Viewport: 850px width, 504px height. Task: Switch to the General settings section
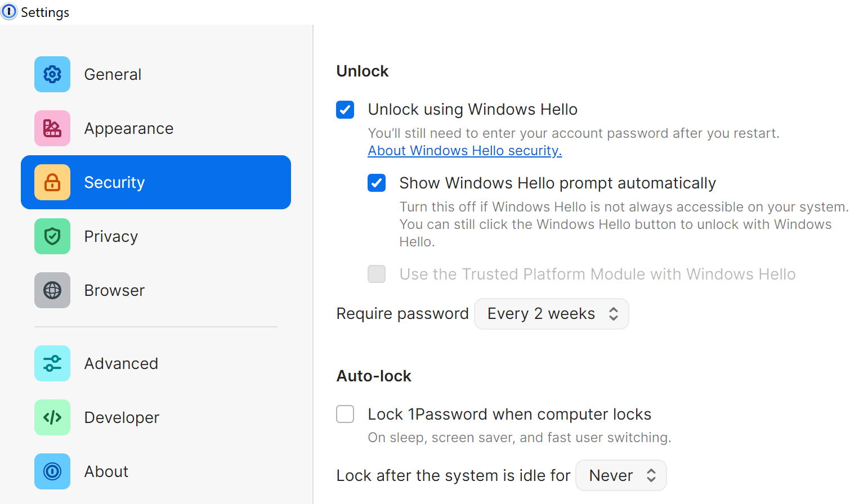[113, 74]
